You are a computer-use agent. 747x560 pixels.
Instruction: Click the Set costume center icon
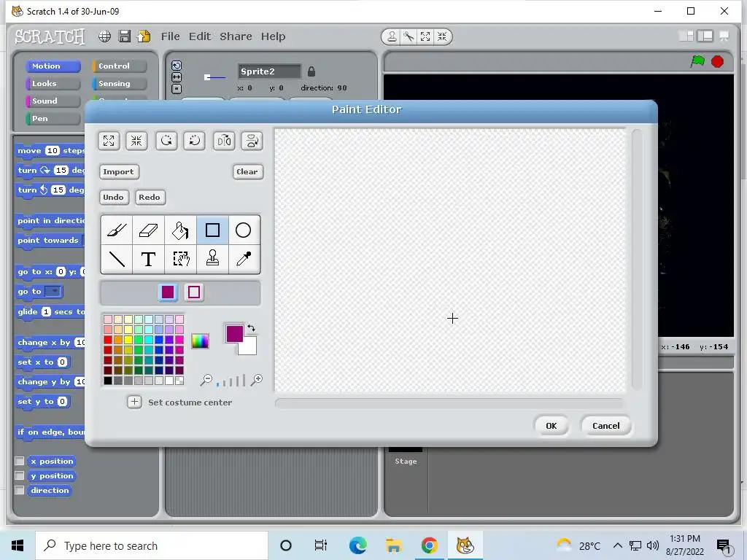134,402
